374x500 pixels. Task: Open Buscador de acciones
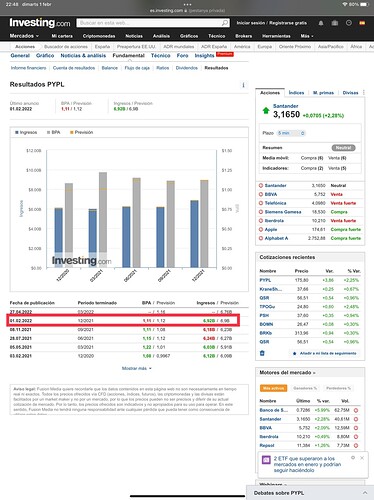pyautogui.click(x=66, y=47)
